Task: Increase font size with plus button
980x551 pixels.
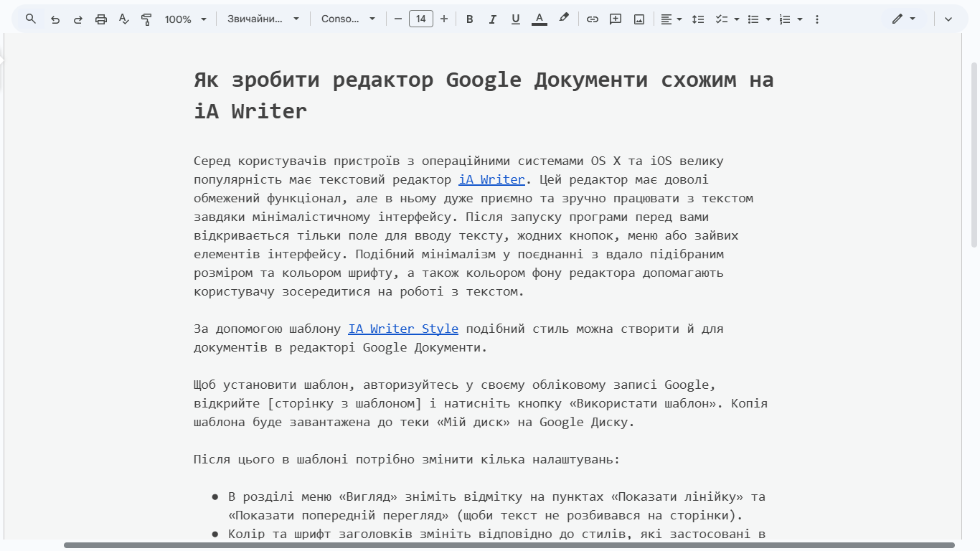Action: point(444,19)
